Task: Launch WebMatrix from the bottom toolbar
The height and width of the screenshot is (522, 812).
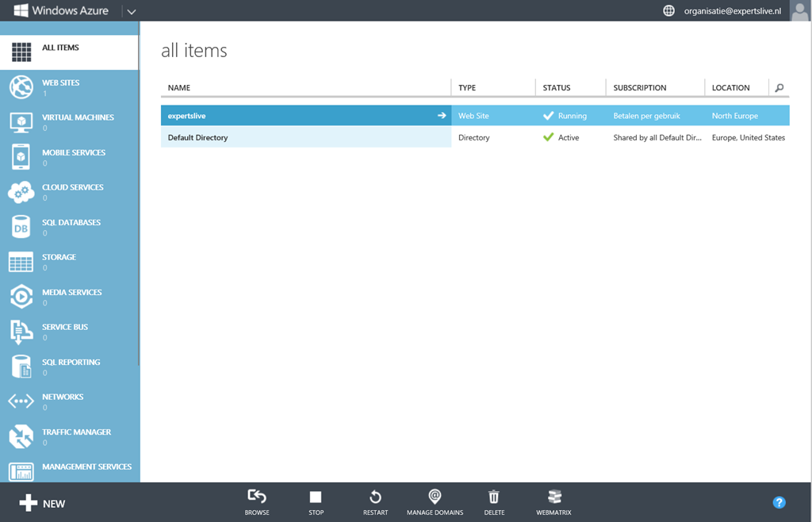Action: (553, 497)
